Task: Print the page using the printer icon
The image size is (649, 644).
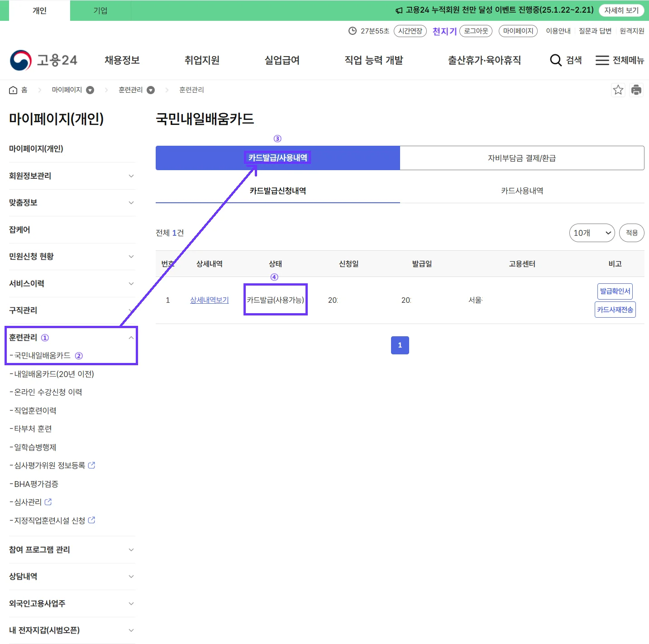Action: point(636,90)
